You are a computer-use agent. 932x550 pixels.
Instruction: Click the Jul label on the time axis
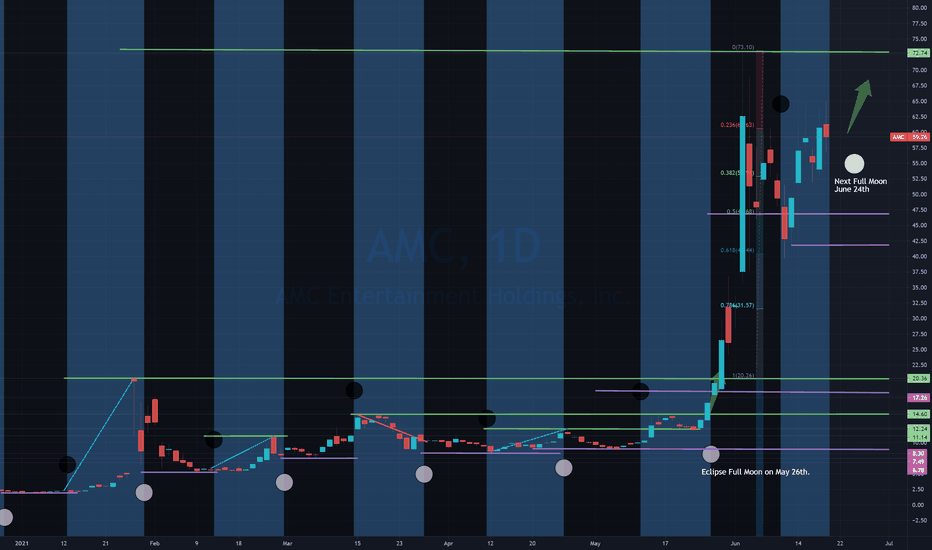[x=889, y=543]
